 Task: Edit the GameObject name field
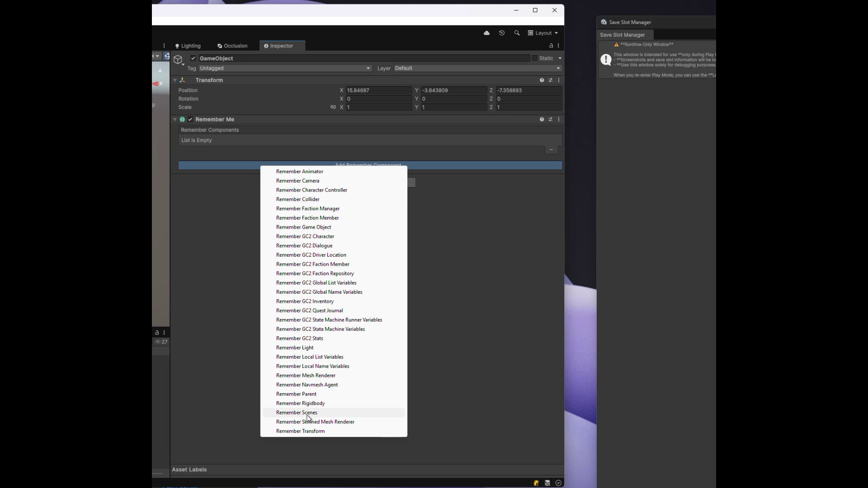(x=364, y=58)
